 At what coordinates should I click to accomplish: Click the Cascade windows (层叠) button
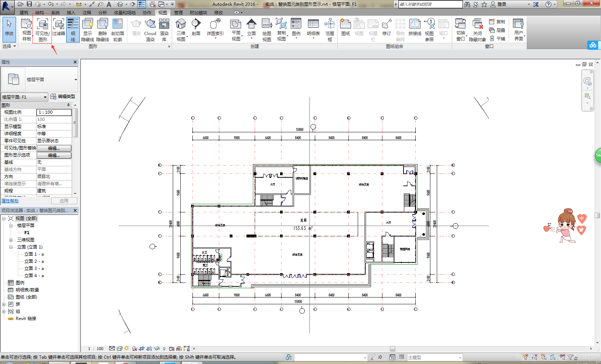497,30
